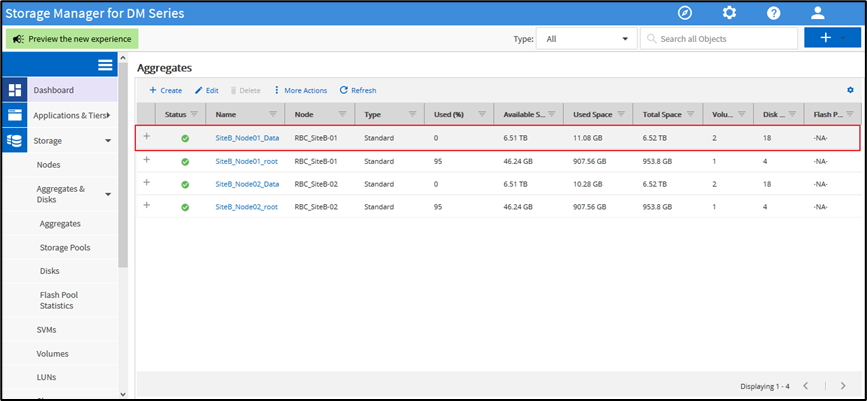This screenshot has height=401, width=867.
Task: Click the compass navigation icon in header
Action: click(x=685, y=13)
